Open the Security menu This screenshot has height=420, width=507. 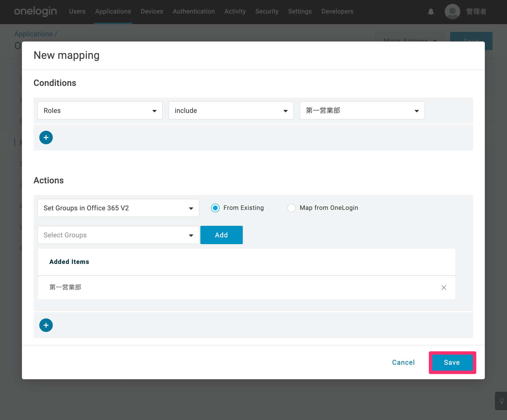pos(267,11)
